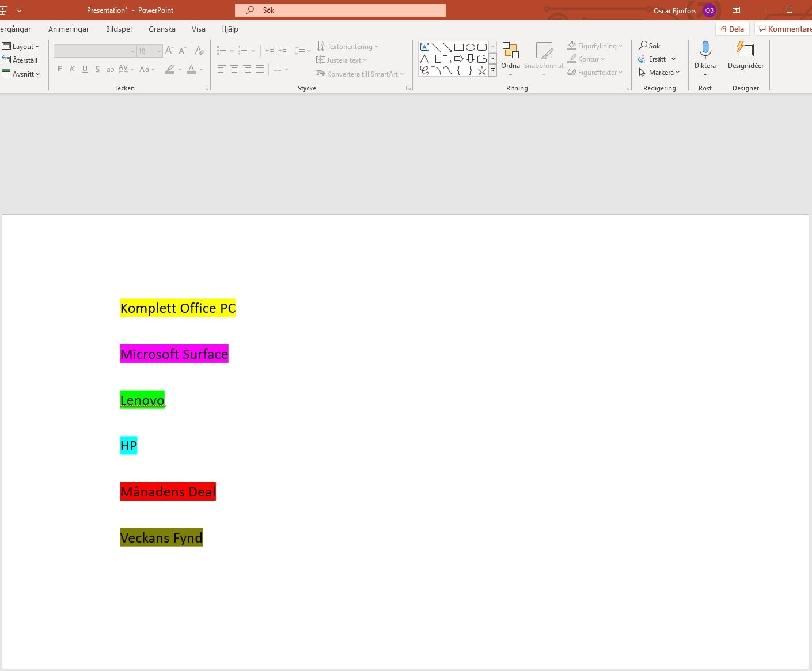The image size is (812, 671).
Task: Click in the Sök search box in the title bar
Action: click(x=340, y=10)
